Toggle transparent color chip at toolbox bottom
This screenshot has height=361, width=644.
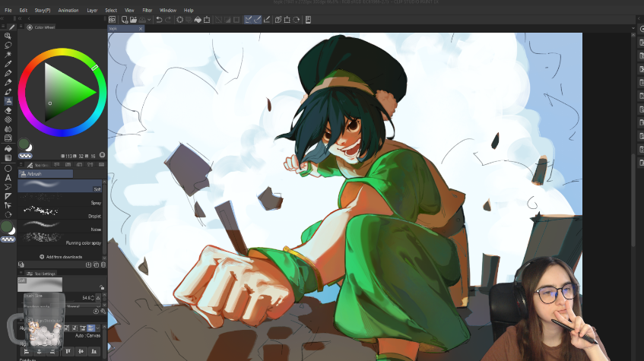pyautogui.click(x=8, y=239)
